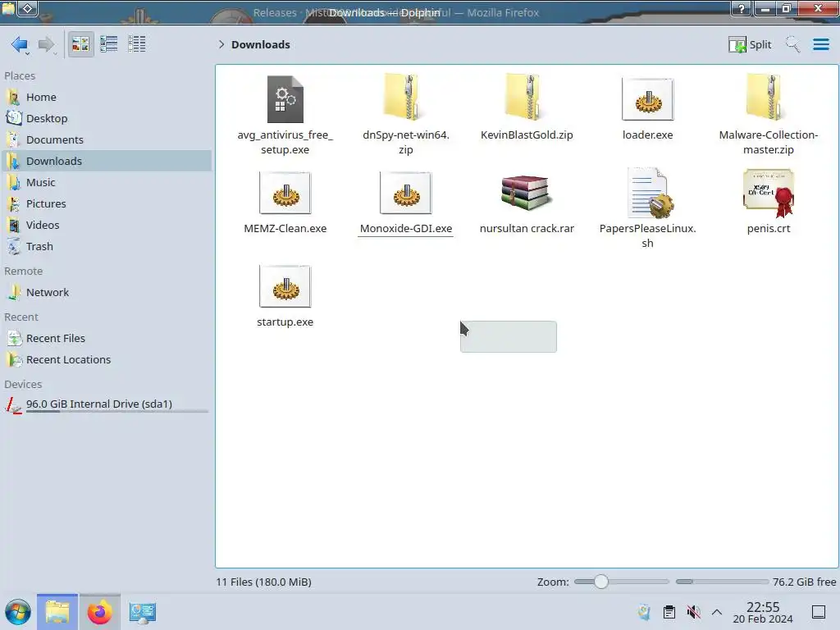840x630 pixels.
Task: Go back with the blue back arrow
Action: 20,44
